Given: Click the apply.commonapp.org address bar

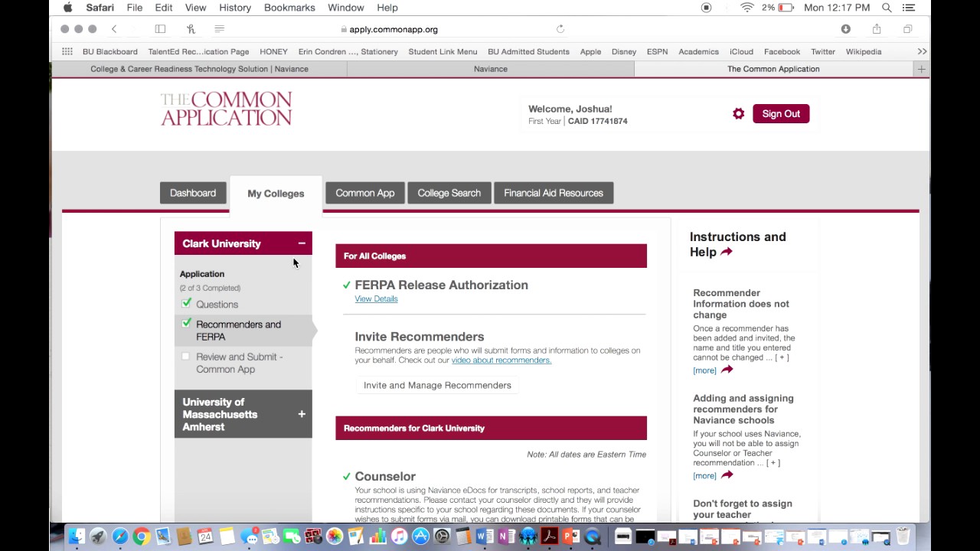Looking at the screenshot, I should 393,29.
